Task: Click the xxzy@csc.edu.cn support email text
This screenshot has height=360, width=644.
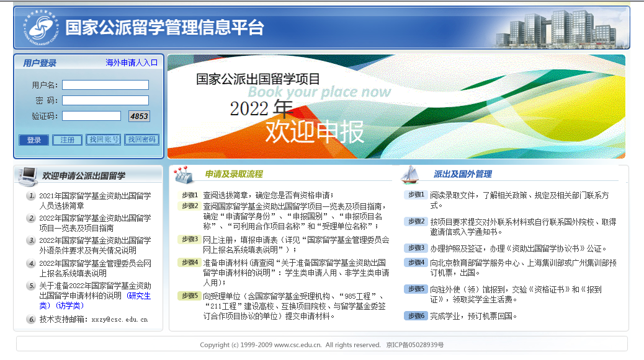Action: click(x=120, y=319)
